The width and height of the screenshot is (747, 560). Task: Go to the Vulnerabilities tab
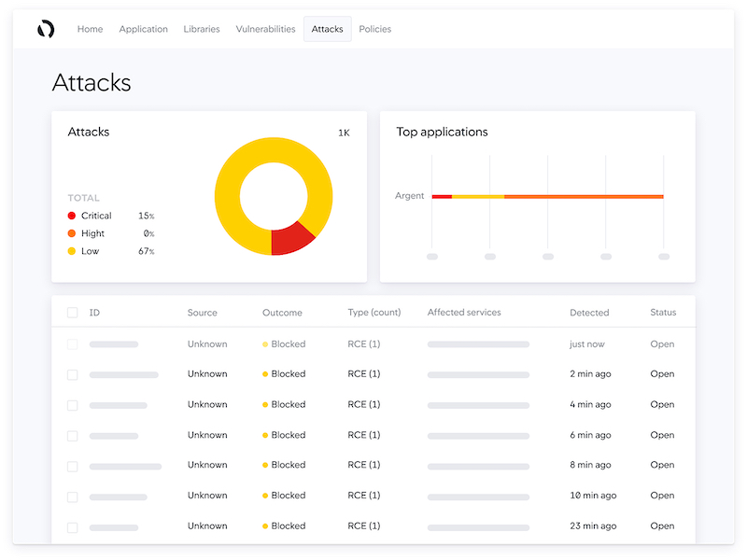265,29
